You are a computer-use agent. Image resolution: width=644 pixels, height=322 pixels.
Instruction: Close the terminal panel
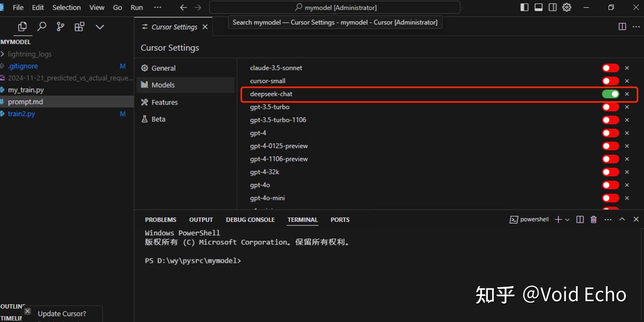pyautogui.click(x=636, y=219)
